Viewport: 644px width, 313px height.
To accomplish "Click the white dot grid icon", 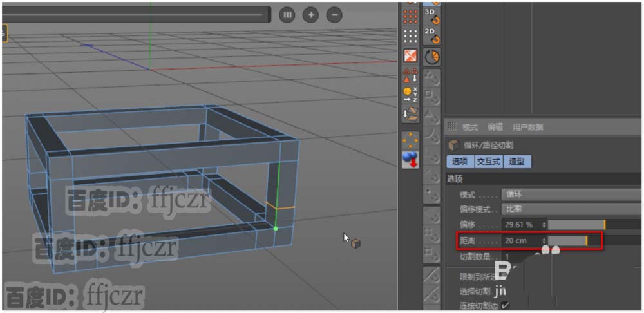I will pyautogui.click(x=410, y=36).
